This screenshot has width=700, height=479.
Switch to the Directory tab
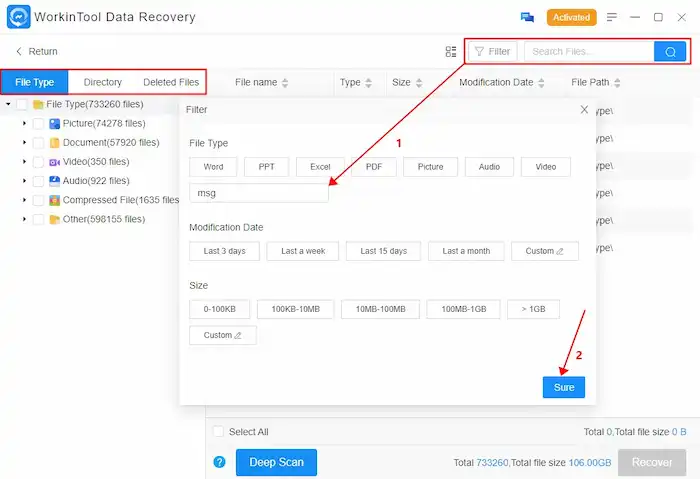[x=102, y=82]
